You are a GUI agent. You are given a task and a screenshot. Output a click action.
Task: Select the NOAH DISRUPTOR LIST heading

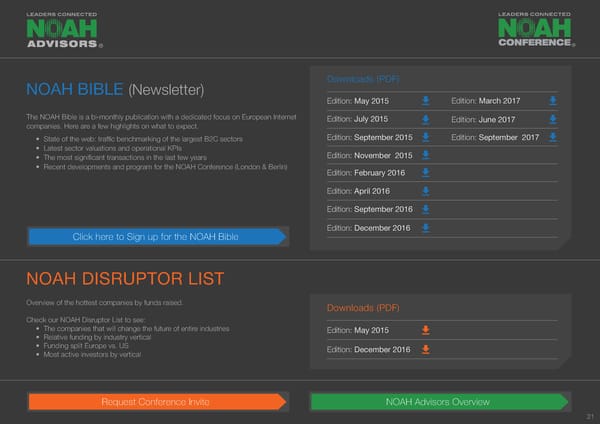(125, 278)
